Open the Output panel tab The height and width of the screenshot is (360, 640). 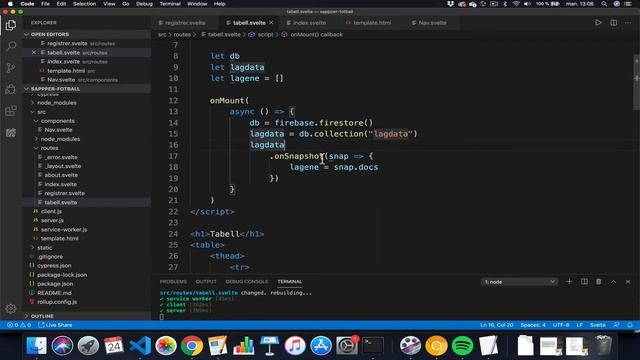[206, 282]
